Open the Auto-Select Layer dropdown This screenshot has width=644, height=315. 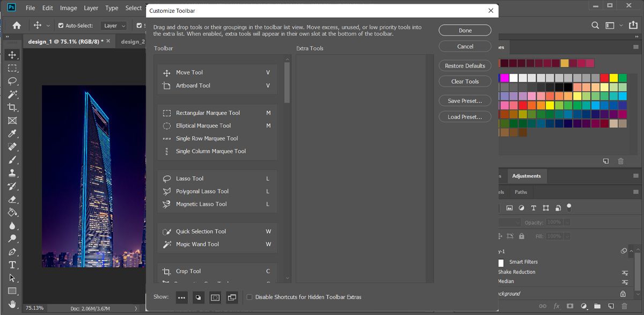(x=114, y=25)
